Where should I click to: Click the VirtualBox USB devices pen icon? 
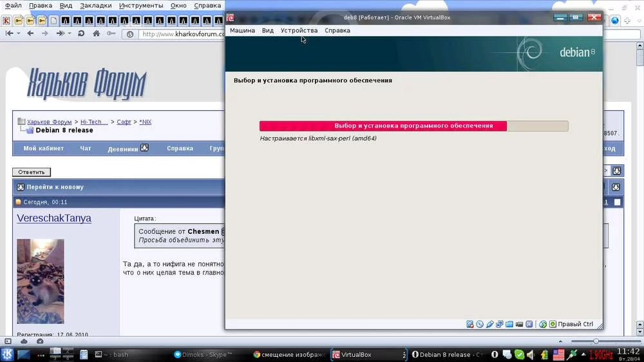point(489,324)
